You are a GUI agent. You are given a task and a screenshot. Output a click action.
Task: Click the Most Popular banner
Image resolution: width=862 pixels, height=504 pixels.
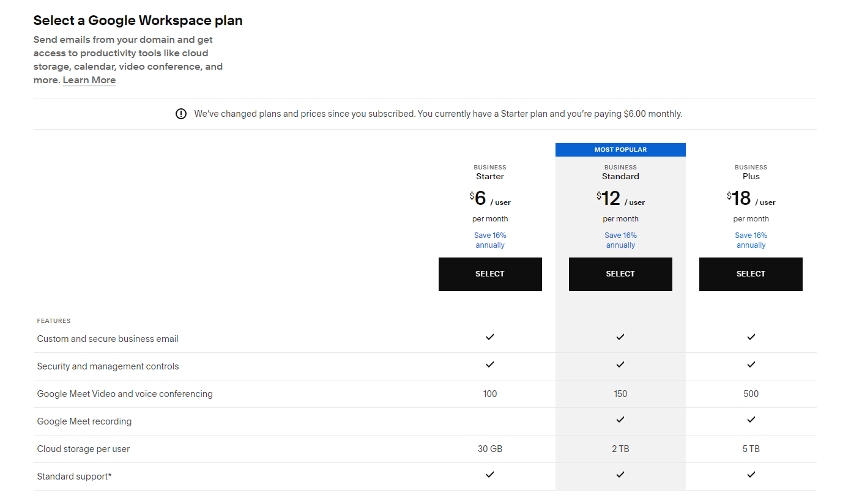coord(620,150)
